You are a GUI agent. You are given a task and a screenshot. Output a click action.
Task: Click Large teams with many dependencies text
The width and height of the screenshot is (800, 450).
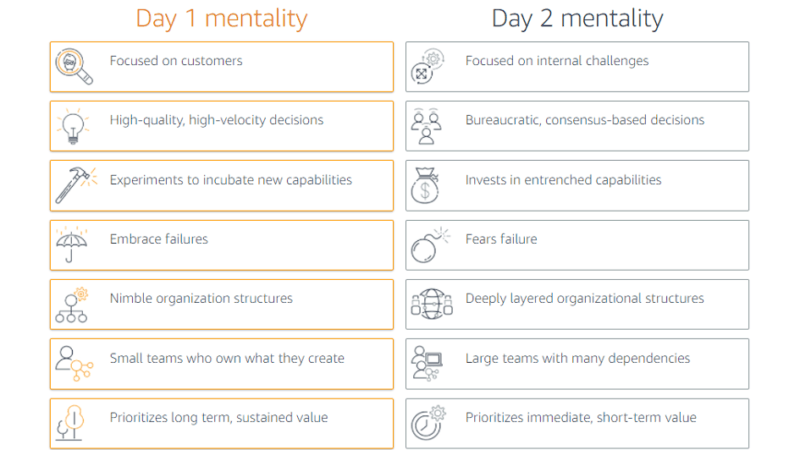click(x=578, y=358)
